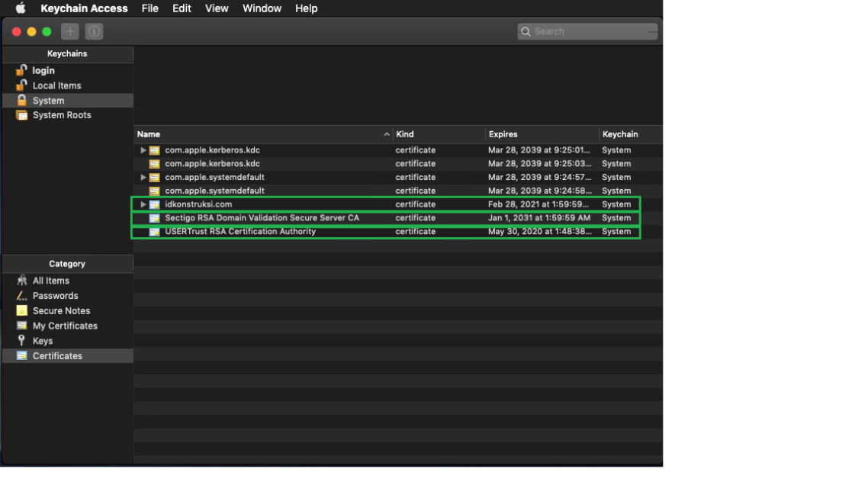Show the Passwords category
Image resolution: width=868 pixels, height=488 pixels.
[55, 296]
